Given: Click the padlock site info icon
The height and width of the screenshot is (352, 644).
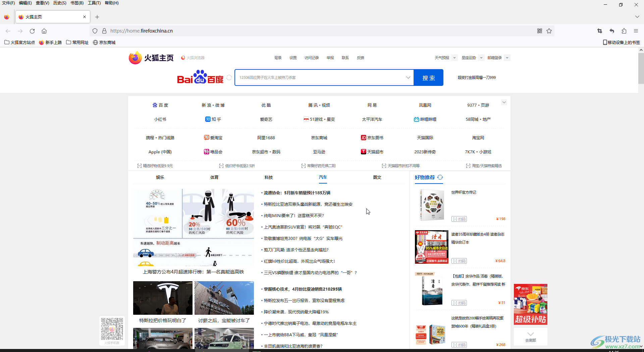Looking at the screenshot, I should 104,31.
